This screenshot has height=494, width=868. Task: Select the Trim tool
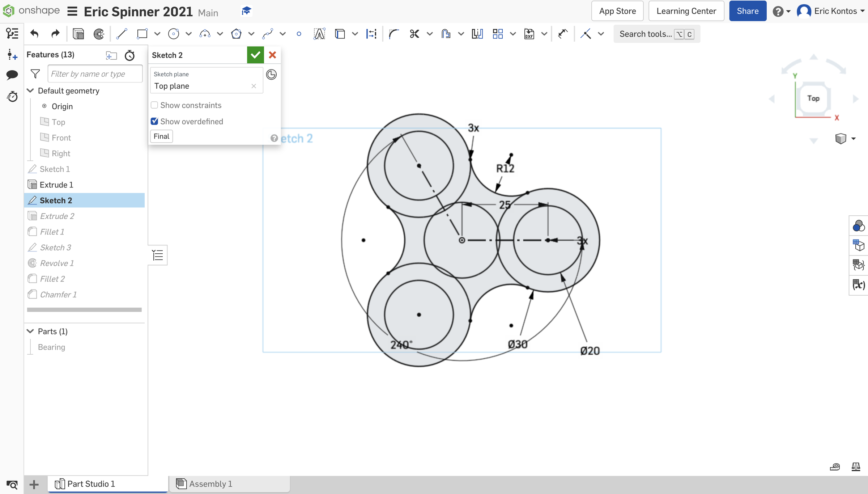click(415, 34)
